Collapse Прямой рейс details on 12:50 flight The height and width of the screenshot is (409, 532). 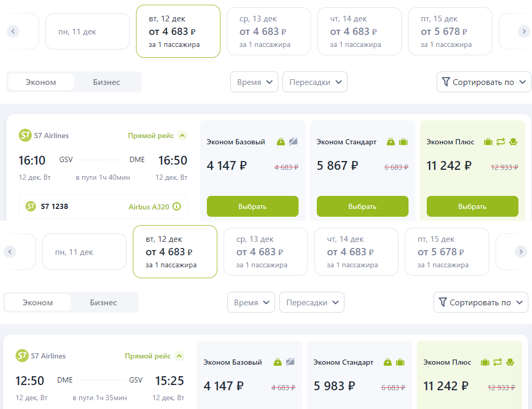point(179,356)
